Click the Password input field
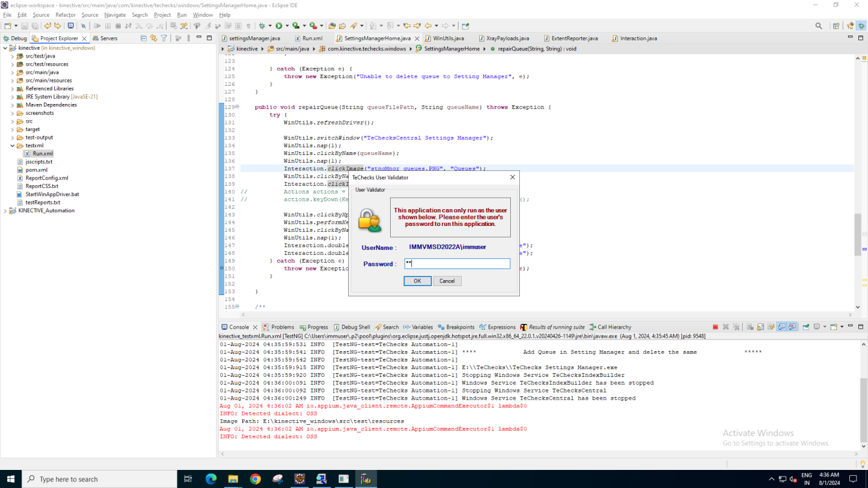Image resolution: width=868 pixels, height=488 pixels. pyautogui.click(x=457, y=263)
